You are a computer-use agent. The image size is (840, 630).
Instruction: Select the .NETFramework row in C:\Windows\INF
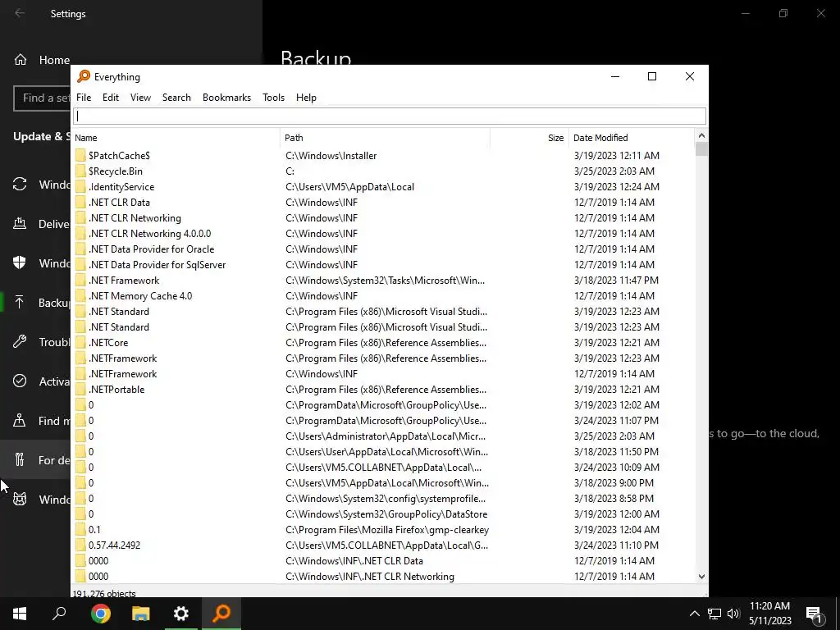[383, 373]
